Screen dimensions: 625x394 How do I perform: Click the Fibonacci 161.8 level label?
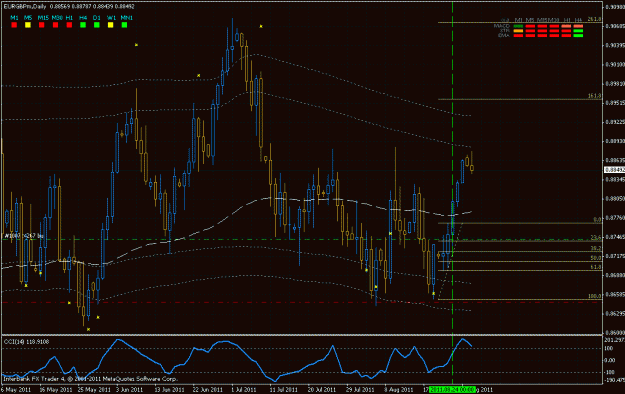594,96
